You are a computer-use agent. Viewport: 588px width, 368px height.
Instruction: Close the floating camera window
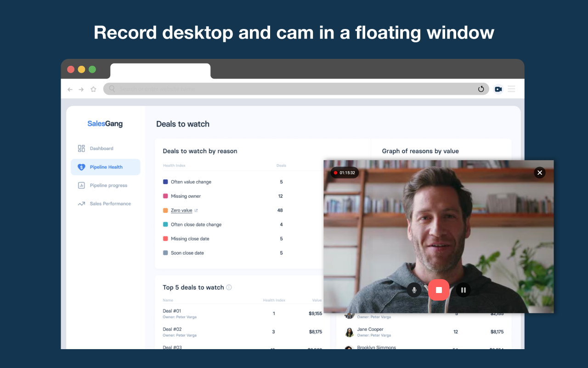click(x=540, y=172)
